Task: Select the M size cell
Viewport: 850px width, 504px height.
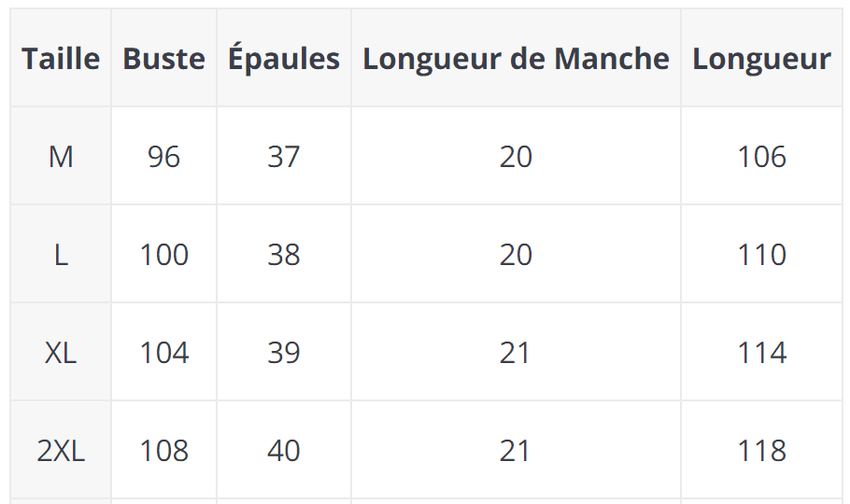Action: tap(61, 157)
